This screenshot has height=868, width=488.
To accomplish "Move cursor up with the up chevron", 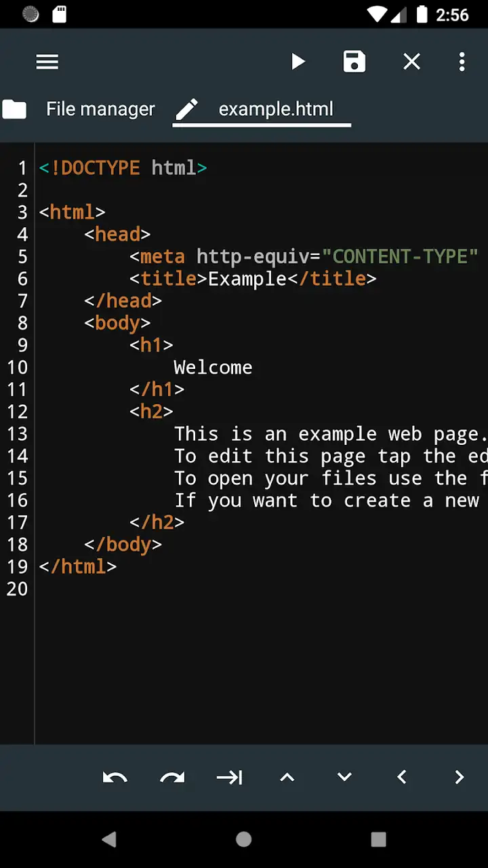I will (287, 777).
